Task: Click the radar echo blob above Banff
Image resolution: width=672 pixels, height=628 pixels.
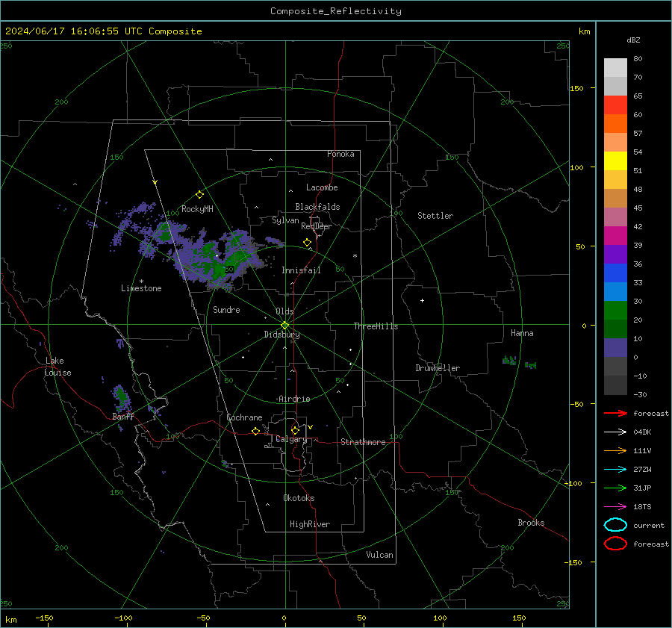Action: [x=122, y=397]
